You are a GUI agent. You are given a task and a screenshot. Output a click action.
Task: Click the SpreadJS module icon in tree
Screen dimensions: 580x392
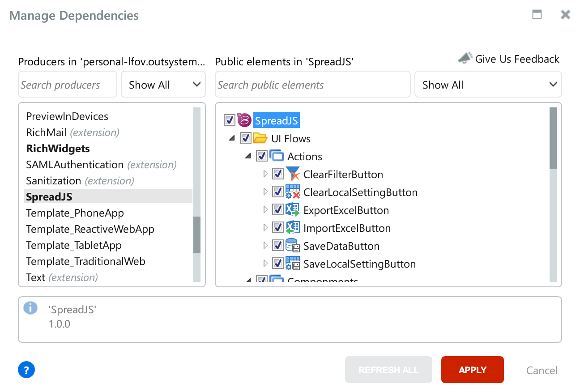tap(244, 120)
